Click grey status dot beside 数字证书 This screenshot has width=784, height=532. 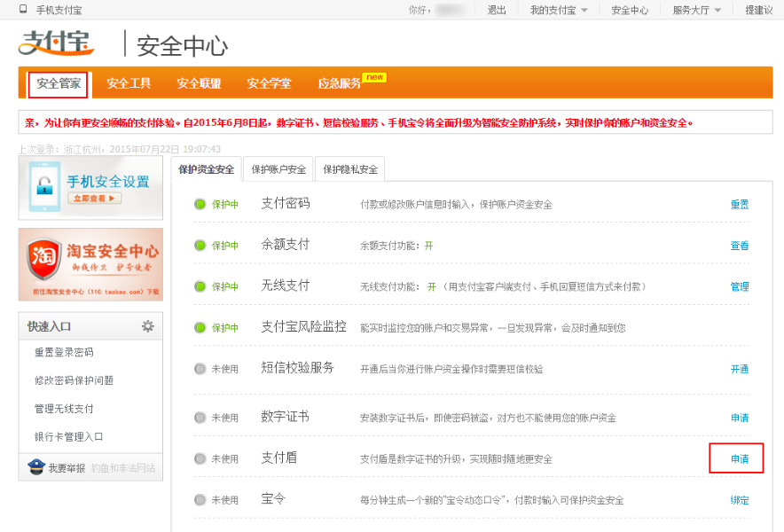(200, 418)
